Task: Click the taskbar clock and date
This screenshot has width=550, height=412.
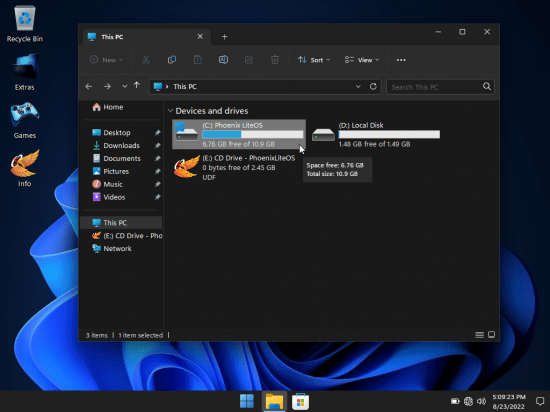Action: tap(509, 401)
